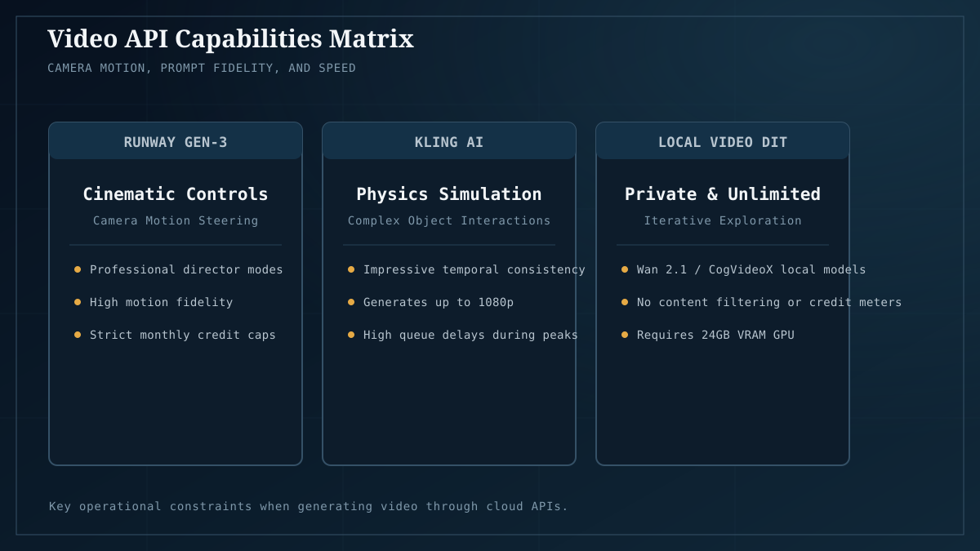The width and height of the screenshot is (980, 551).
Task: Click "Professional director modes" bullet text
Action: [x=186, y=269]
